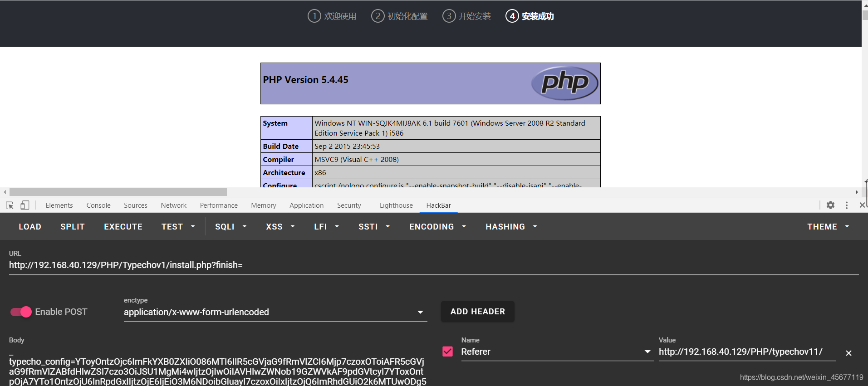
Task: Open the header Name dropdown showing Referer
Action: coord(557,352)
